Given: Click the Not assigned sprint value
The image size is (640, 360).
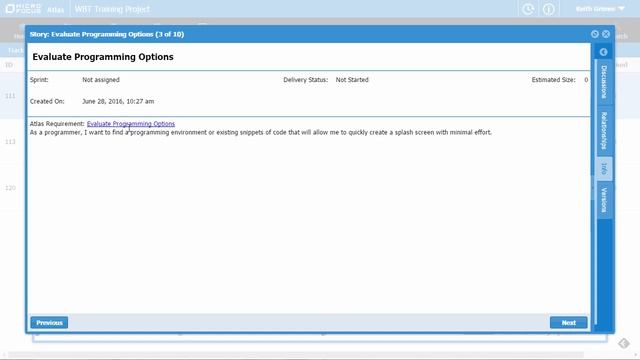Looking at the screenshot, I should (101, 80).
